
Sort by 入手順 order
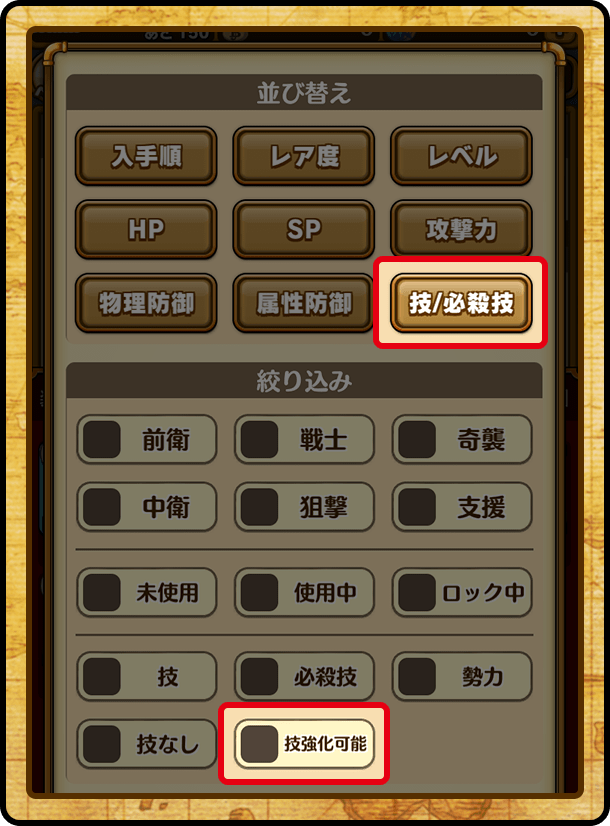[146, 156]
